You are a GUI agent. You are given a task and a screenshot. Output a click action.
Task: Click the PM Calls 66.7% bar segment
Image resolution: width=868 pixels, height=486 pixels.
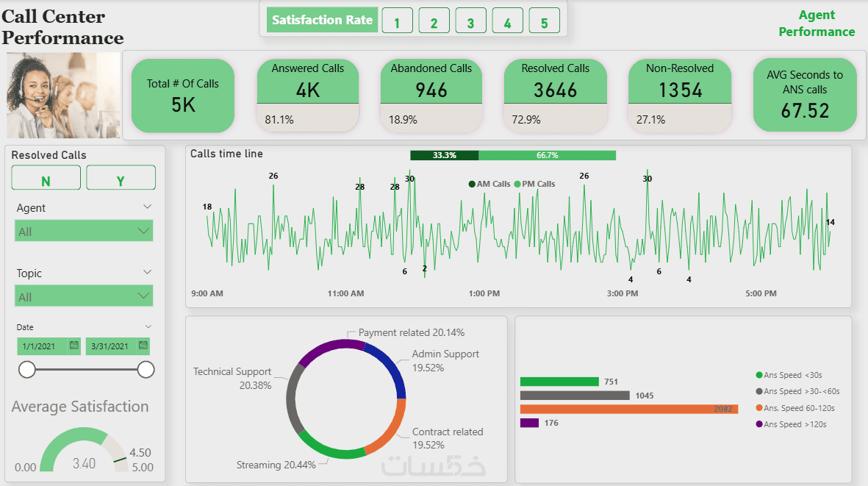pyautogui.click(x=547, y=156)
